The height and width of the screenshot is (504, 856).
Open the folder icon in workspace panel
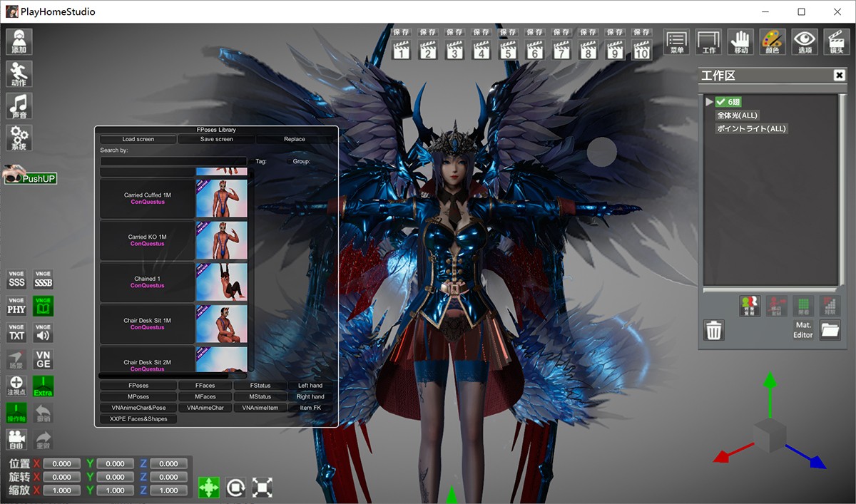pos(830,330)
